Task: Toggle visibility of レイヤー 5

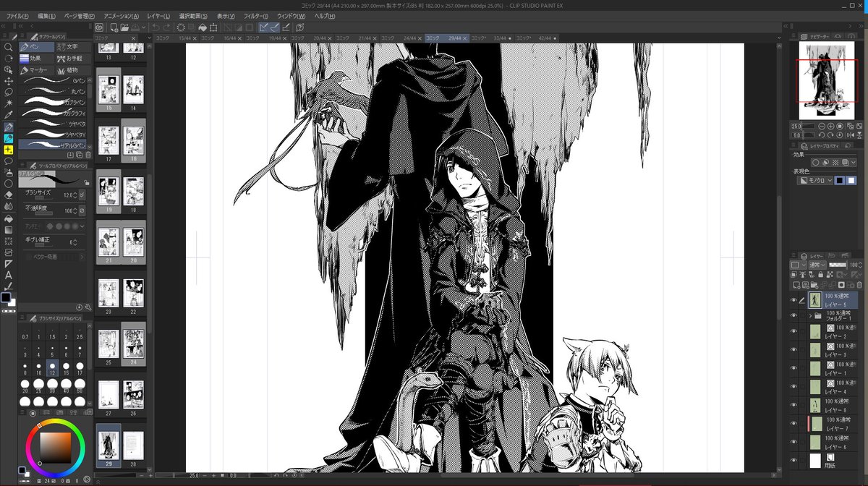Action: (793, 300)
